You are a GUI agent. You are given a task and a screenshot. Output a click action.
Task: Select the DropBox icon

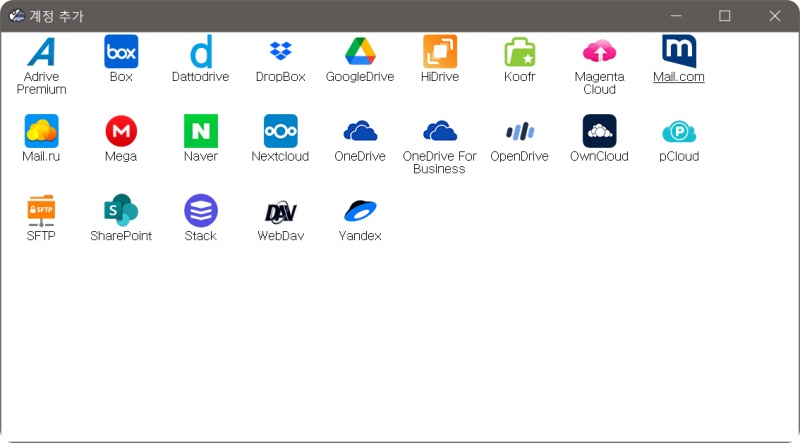coord(281,52)
